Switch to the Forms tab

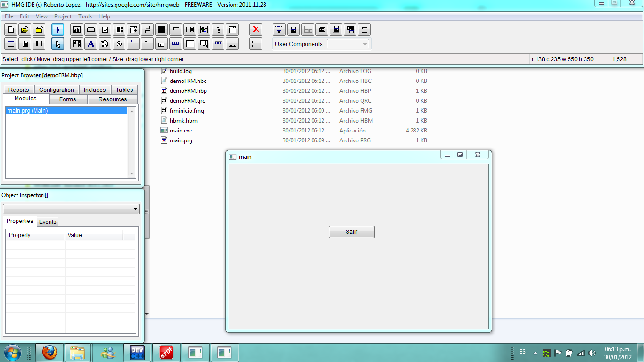pos(68,99)
